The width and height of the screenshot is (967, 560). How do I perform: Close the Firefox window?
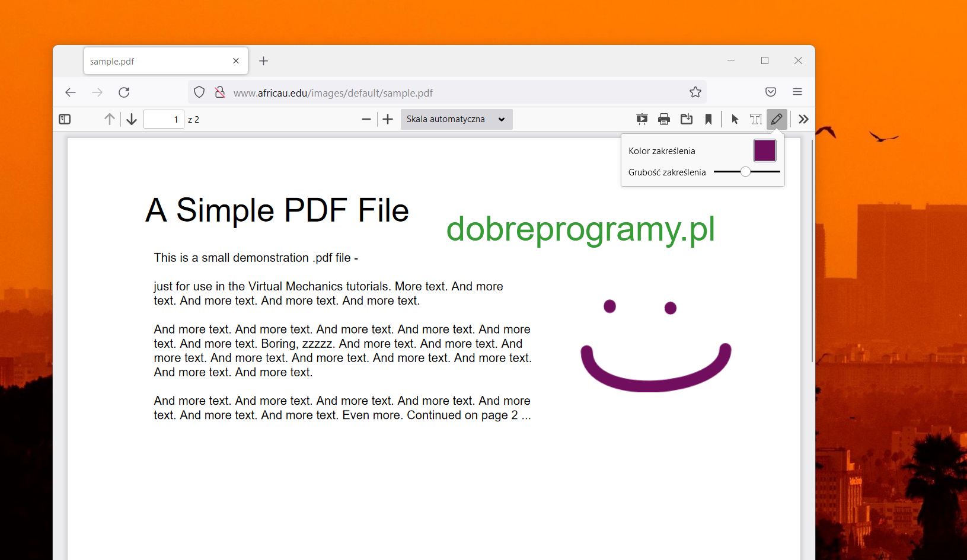pyautogui.click(x=798, y=60)
